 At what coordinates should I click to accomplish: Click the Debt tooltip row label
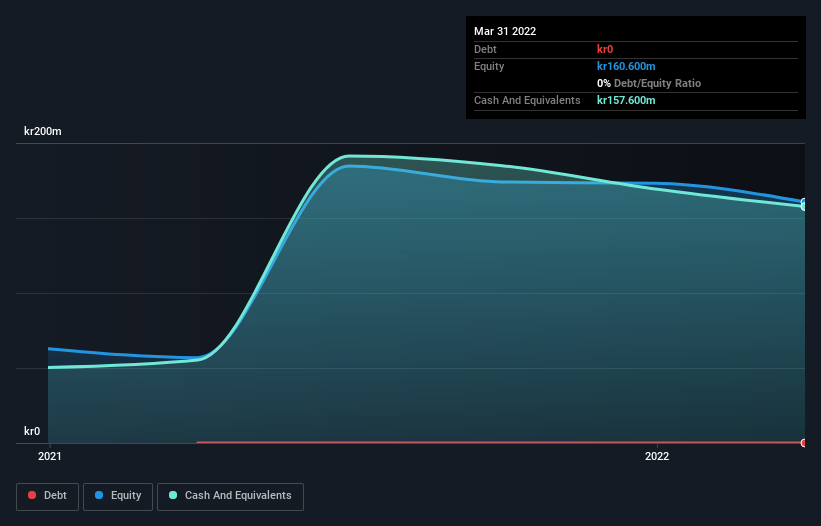pos(485,49)
